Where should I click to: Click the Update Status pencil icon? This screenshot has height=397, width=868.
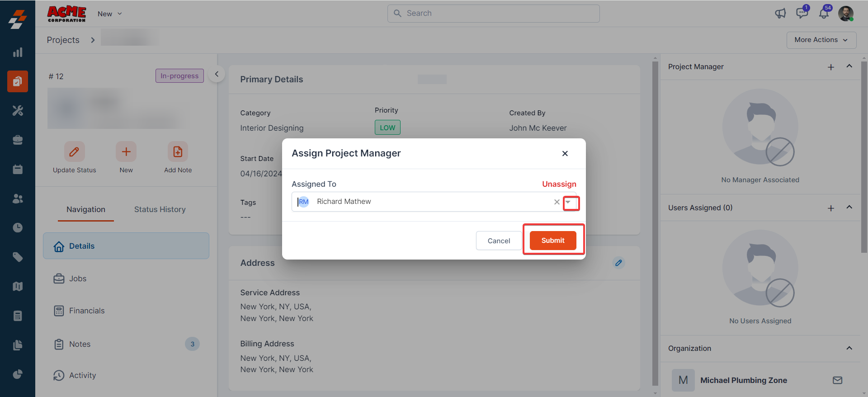(x=74, y=152)
